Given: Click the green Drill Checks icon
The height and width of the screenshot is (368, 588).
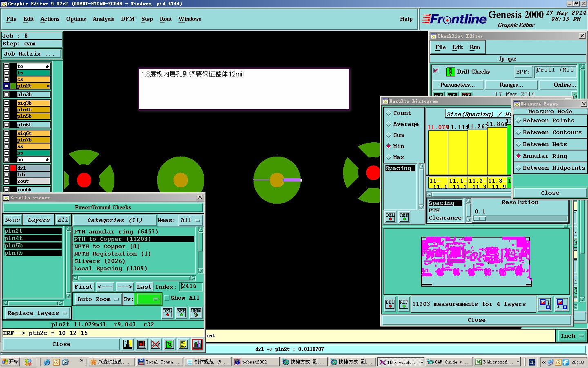Looking at the screenshot, I should click(x=450, y=72).
